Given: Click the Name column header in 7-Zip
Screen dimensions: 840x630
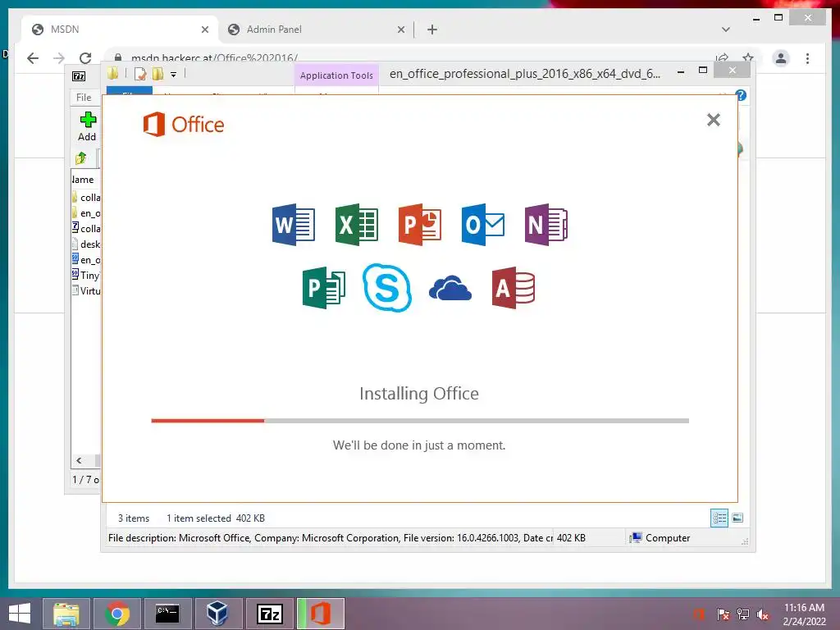Looking at the screenshot, I should pyautogui.click(x=84, y=180).
